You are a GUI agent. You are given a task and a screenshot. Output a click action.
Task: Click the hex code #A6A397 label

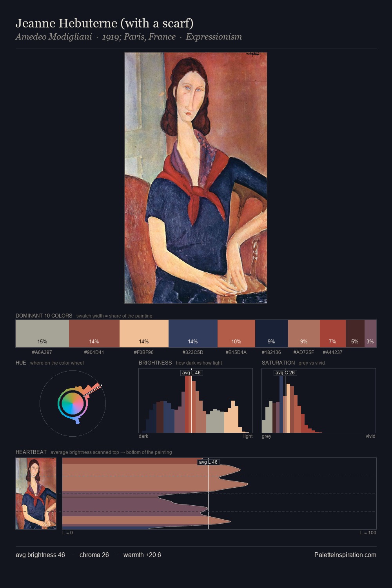[42, 352]
